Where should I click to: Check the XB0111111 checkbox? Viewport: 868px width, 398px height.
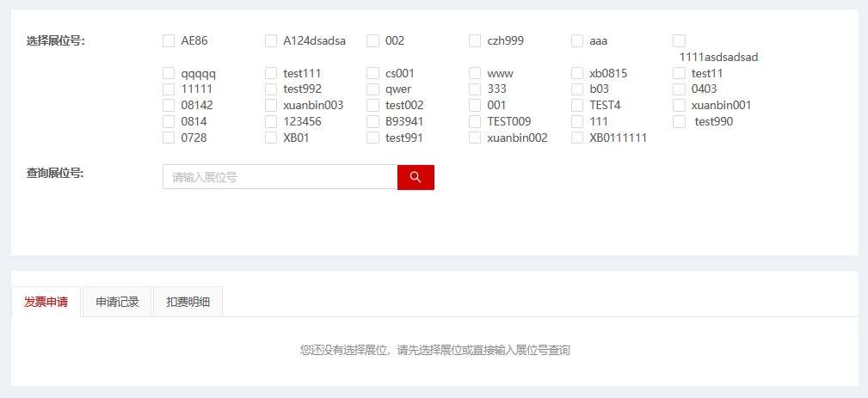click(577, 138)
